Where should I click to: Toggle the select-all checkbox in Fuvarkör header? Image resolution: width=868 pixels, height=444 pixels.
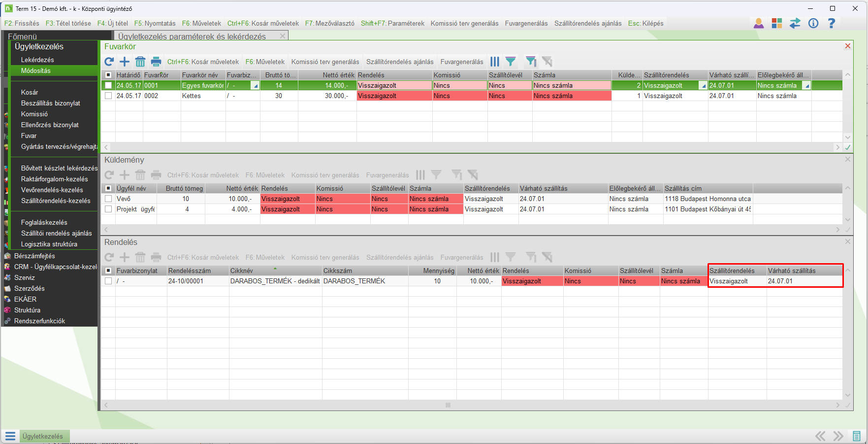tap(108, 75)
